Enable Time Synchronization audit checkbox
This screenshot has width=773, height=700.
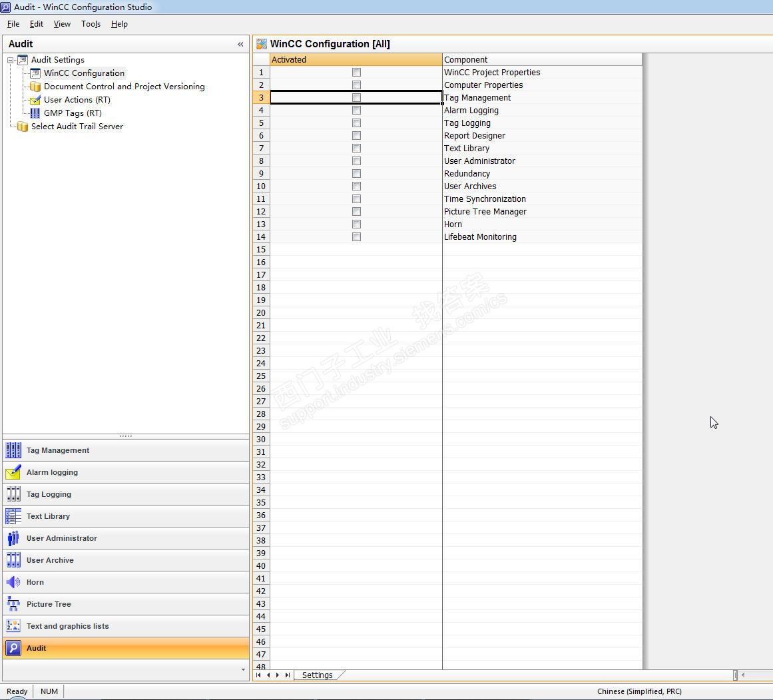pyautogui.click(x=356, y=198)
